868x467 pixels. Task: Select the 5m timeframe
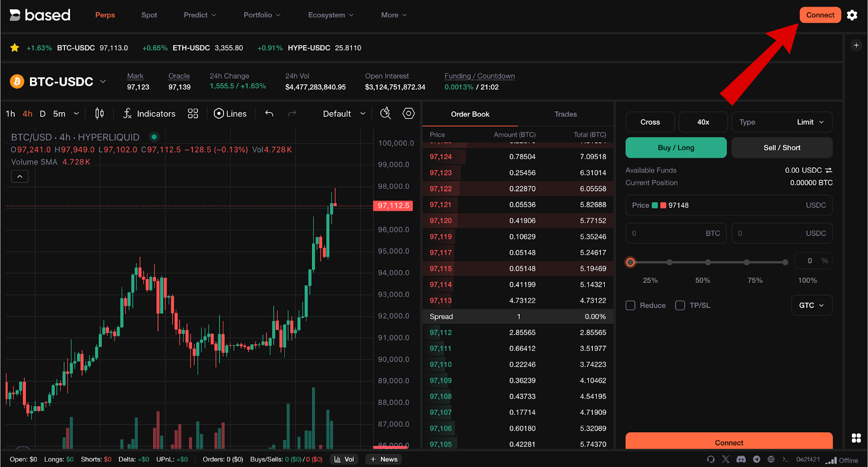[59, 113]
